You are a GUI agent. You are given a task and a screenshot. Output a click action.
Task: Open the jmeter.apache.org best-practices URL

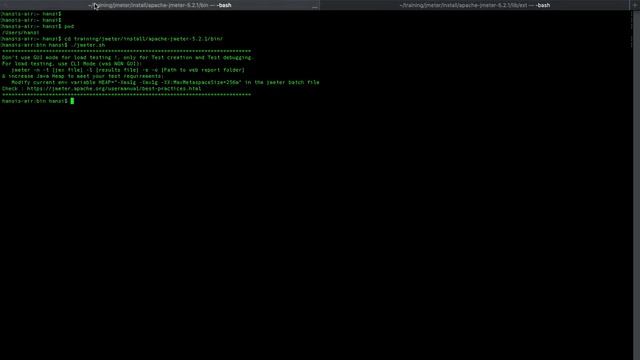pos(114,89)
